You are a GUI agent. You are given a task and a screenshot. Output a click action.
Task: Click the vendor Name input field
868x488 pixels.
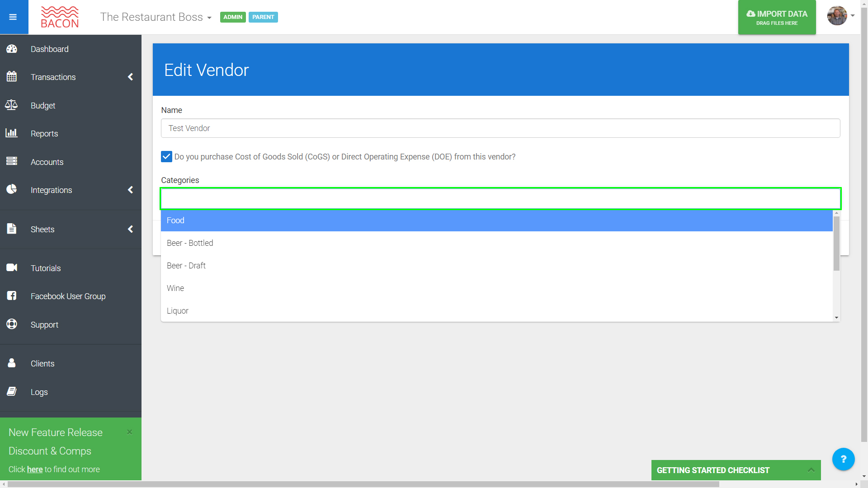[500, 128]
